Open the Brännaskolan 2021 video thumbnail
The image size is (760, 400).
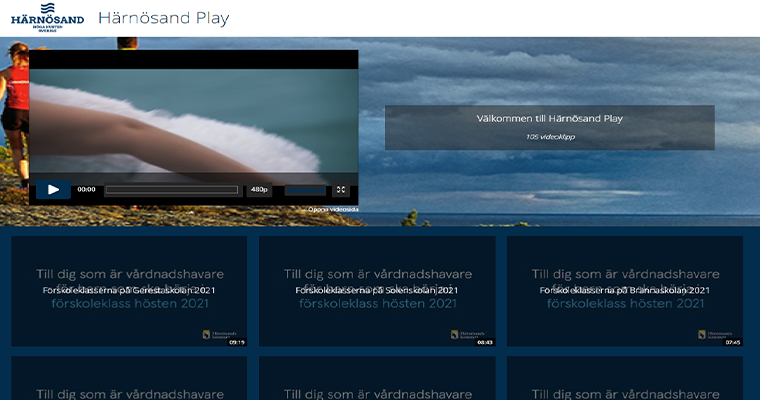pyautogui.click(x=625, y=290)
